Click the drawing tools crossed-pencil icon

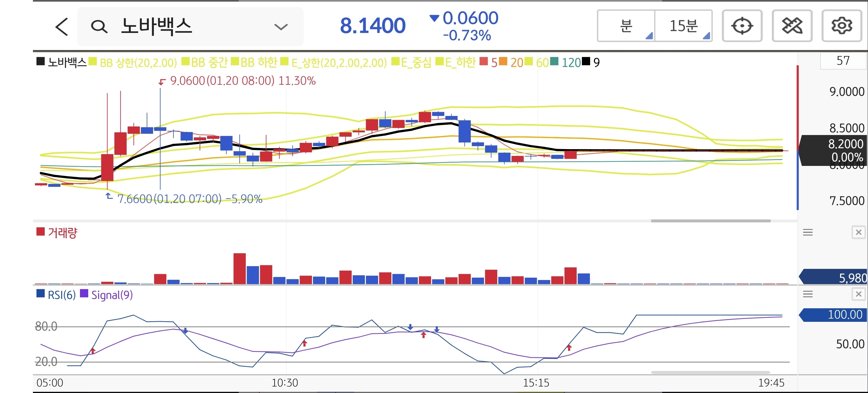[792, 26]
